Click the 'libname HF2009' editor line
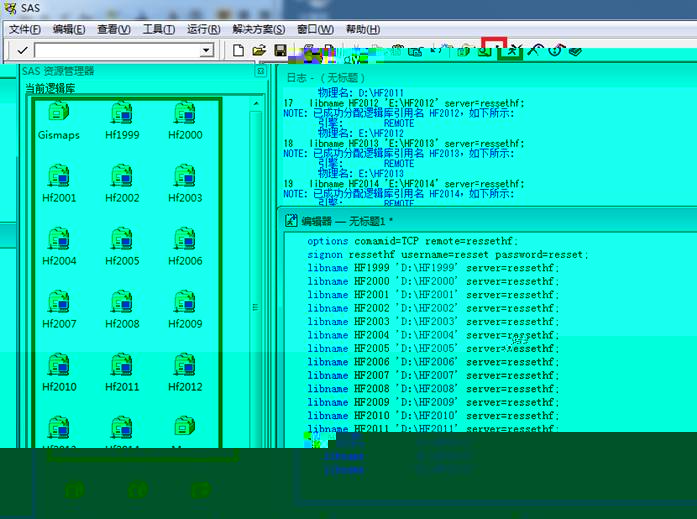 433,402
